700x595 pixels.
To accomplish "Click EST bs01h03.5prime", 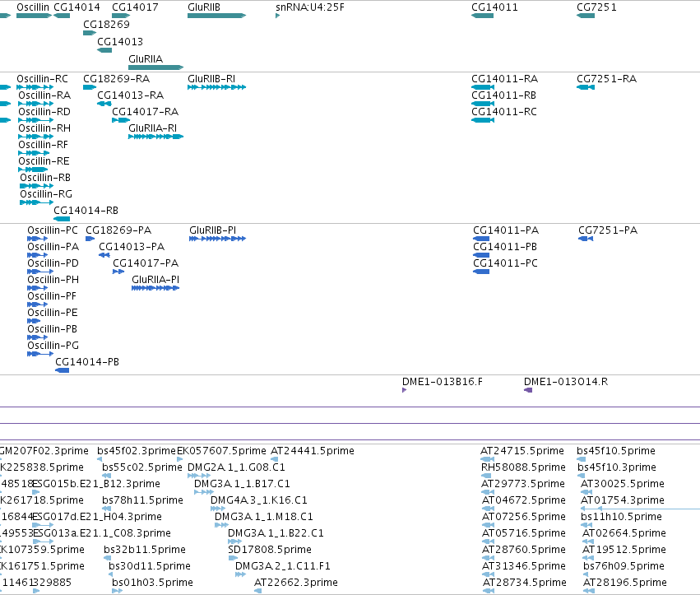I will click(x=152, y=583).
